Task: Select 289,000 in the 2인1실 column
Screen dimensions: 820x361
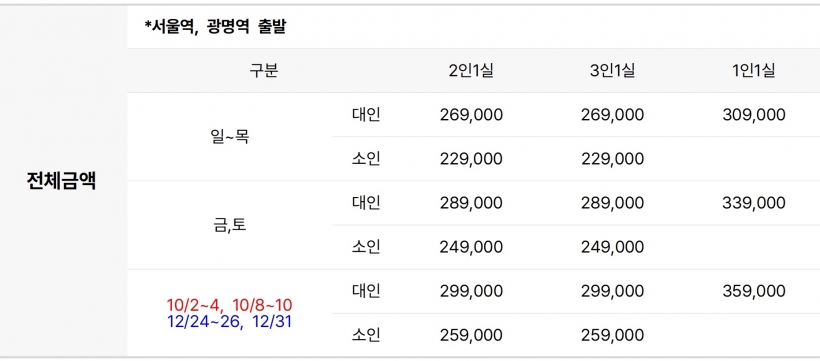Action: pos(471,203)
